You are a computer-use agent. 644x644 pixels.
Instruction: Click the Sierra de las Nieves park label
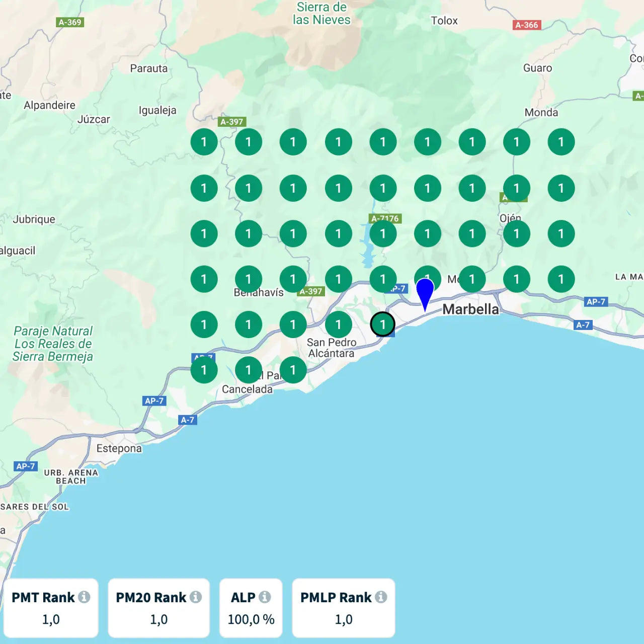pyautogui.click(x=321, y=14)
